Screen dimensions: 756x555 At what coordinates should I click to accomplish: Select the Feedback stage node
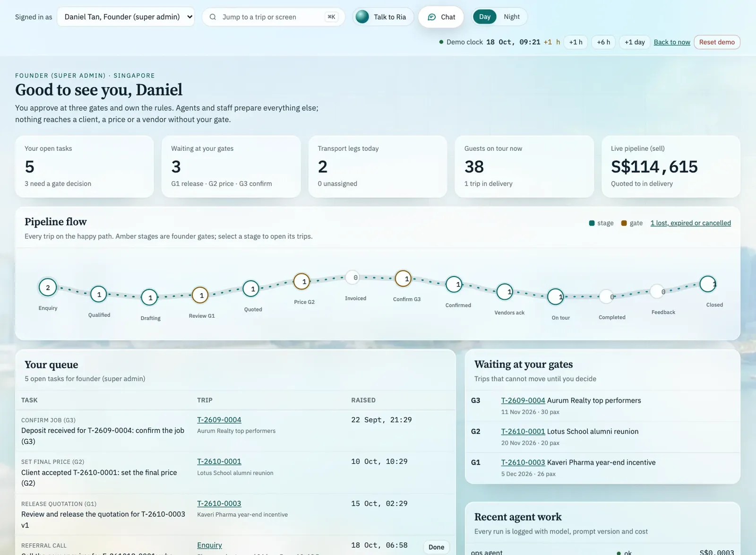[657, 292]
